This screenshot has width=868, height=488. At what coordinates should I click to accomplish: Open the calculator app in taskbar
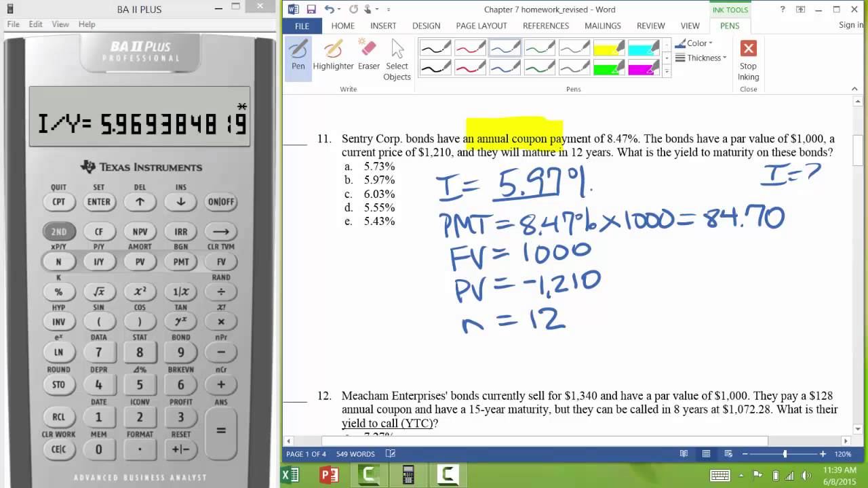coord(408,474)
